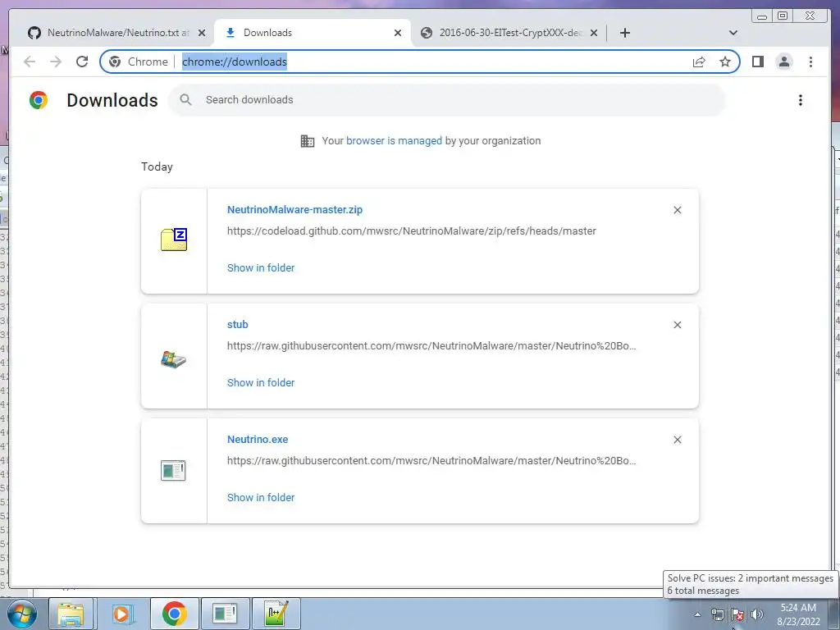Click the forward navigation arrow
The image size is (840, 630).
coord(56,62)
